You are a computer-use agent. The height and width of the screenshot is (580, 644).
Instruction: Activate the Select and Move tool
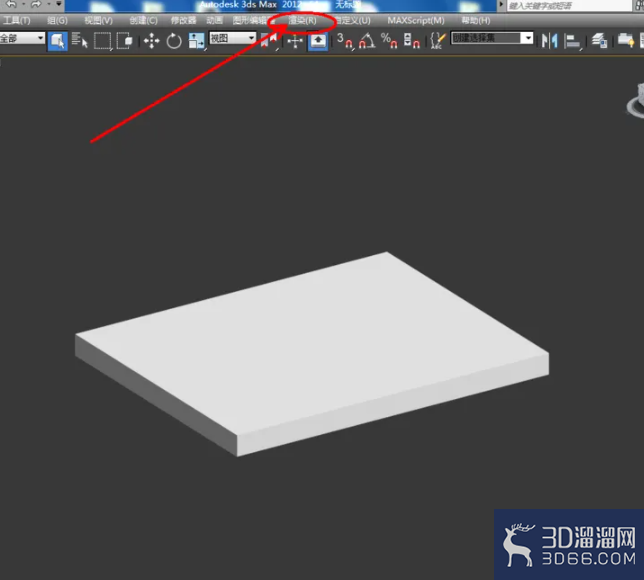tap(152, 41)
